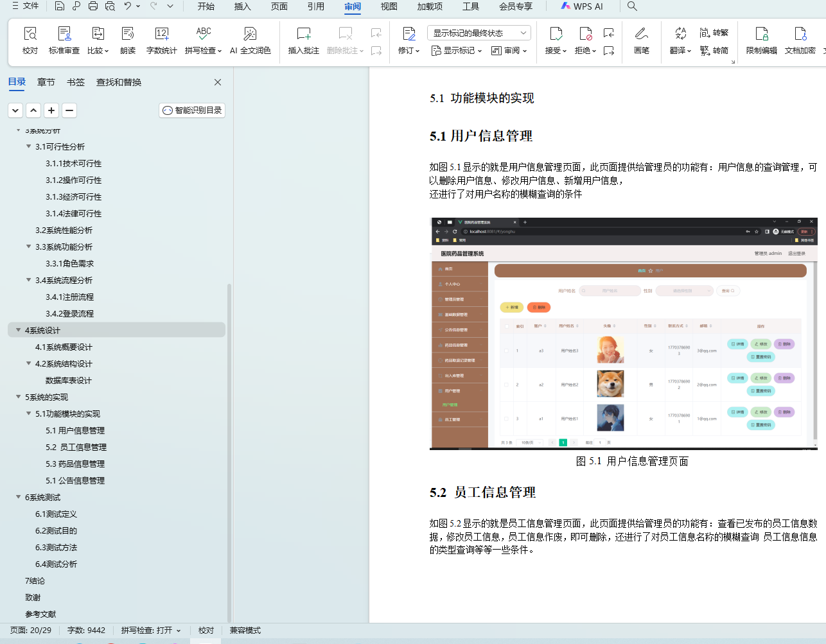Launch AI 全文润色 polishing
This screenshot has width=826, height=644.
click(x=250, y=40)
